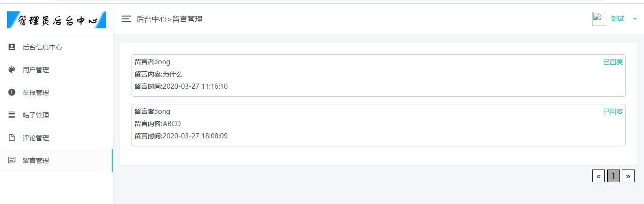The height and width of the screenshot is (204, 644).
Task: Click 已回复 on the 为什么 message
Action: (x=613, y=62)
